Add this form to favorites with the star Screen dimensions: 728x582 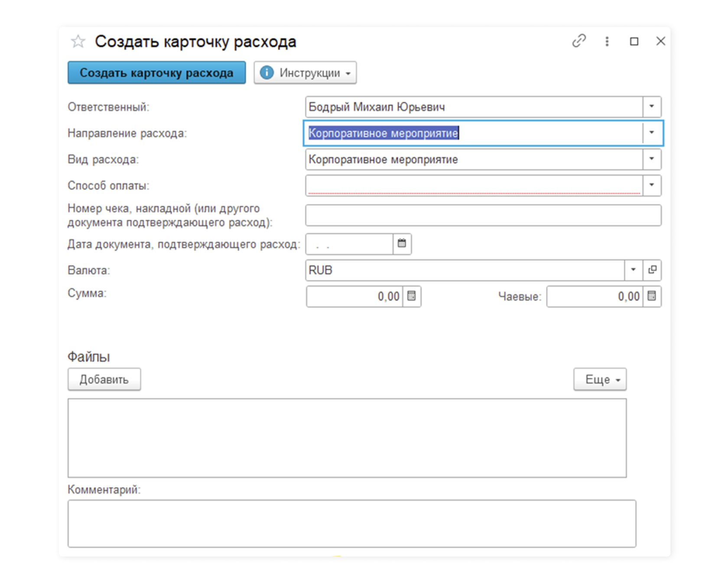coord(78,42)
